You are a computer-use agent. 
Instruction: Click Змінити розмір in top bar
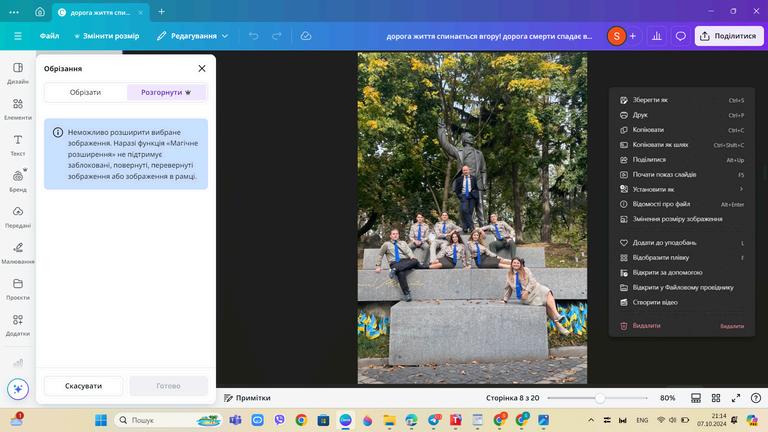(x=106, y=36)
